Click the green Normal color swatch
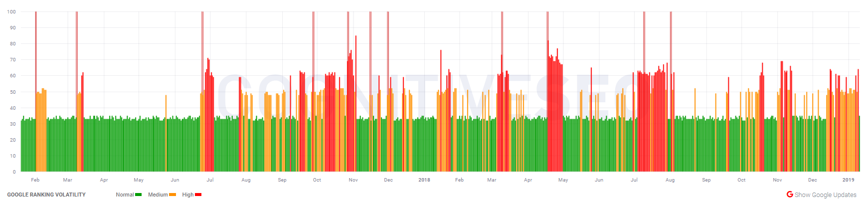 coord(139,195)
